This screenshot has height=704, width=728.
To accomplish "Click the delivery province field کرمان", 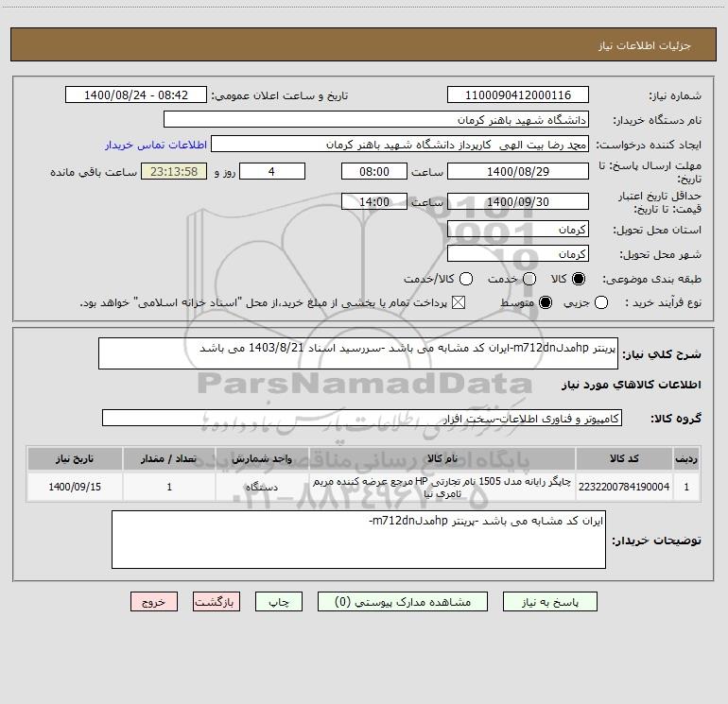I will click(x=518, y=230).
